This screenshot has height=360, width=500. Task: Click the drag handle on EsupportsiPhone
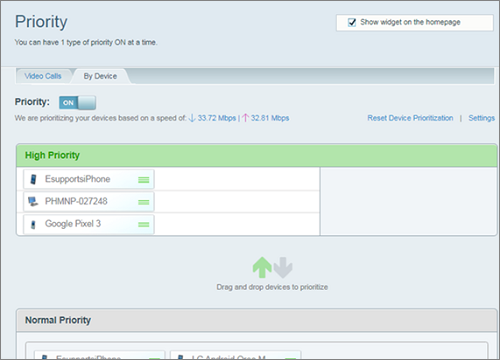[144, 180]
